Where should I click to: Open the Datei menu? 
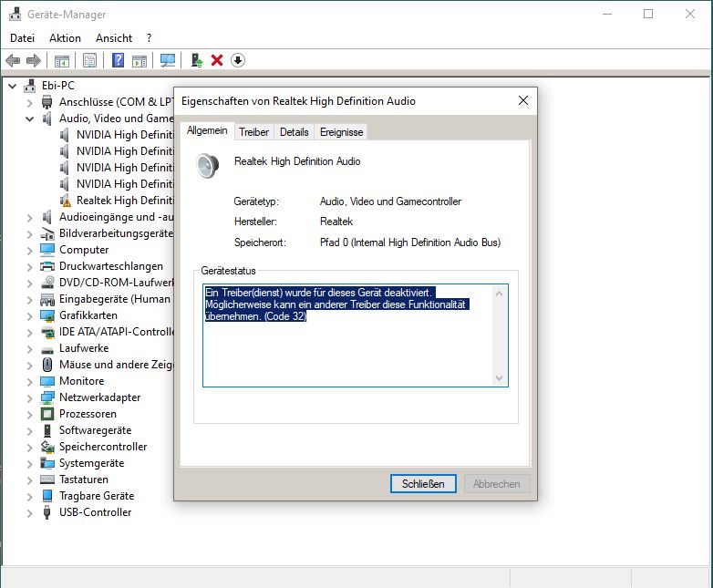point(22,38)
